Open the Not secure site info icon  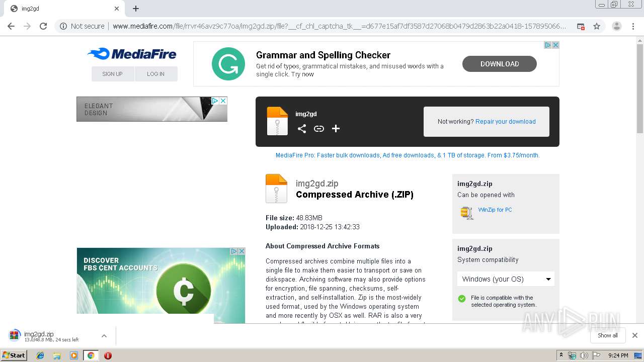point(63,26)
